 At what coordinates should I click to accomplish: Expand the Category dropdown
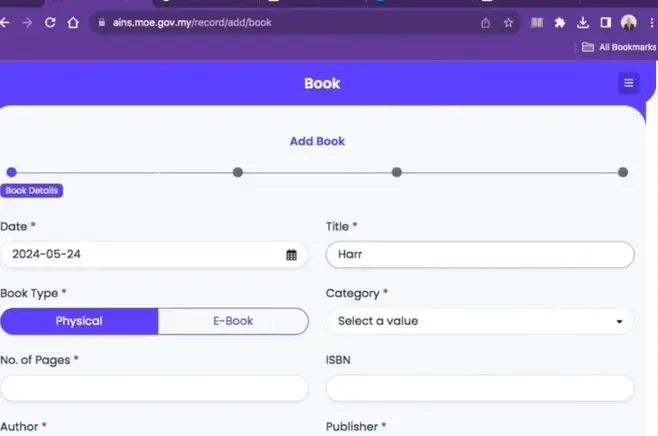coord(480,321)
